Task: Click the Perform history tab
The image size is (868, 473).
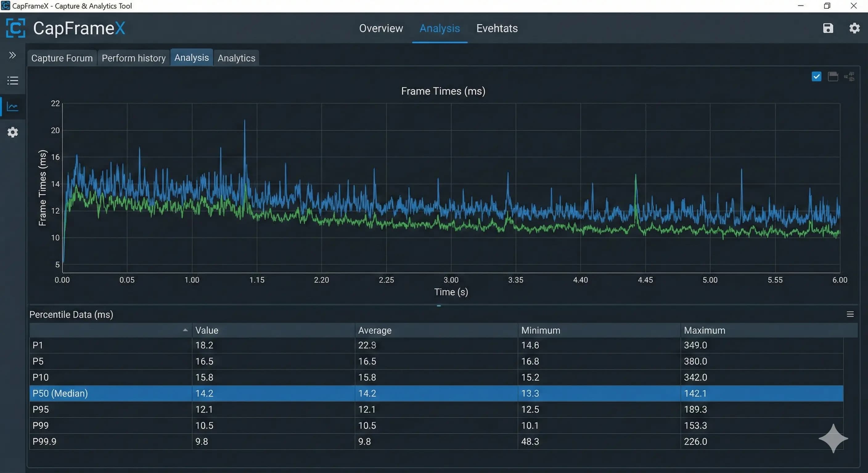Action: click(x=133, y=58)
